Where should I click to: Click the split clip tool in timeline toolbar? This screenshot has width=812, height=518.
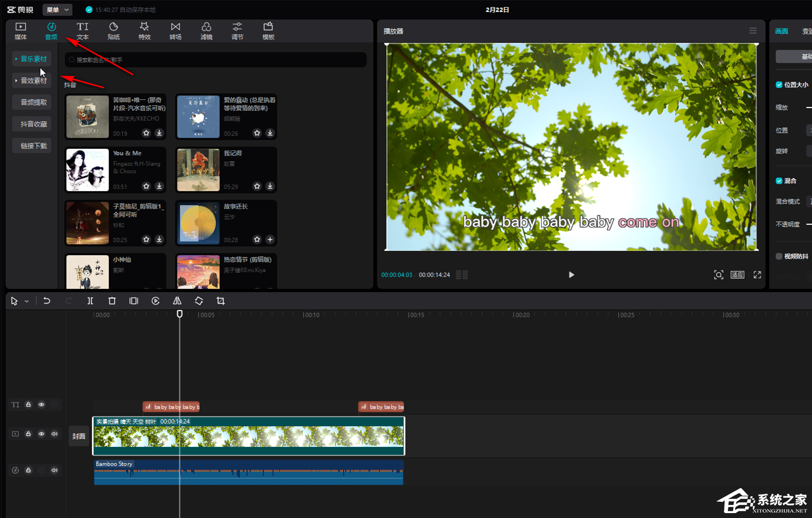(x=90, y=301)
